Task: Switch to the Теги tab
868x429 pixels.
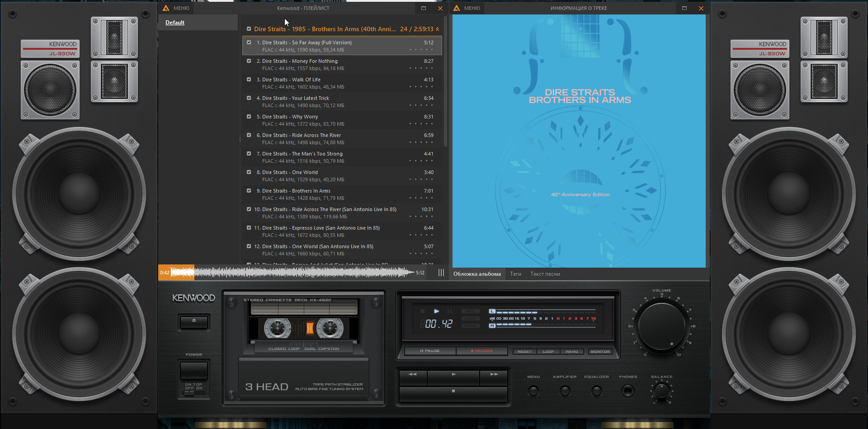Action: (515, 274)
